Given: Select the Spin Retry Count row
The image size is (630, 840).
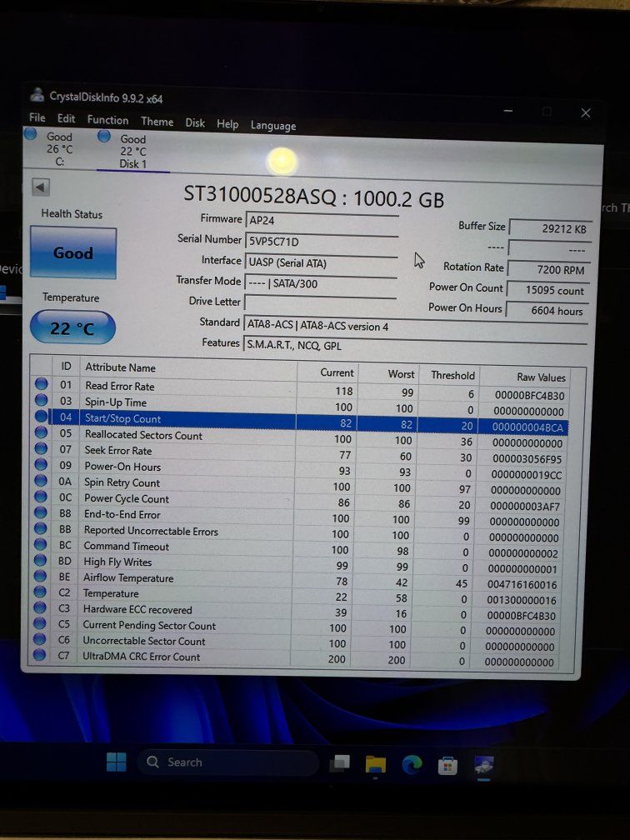Looking at the screenshot, I should [297, 485].
